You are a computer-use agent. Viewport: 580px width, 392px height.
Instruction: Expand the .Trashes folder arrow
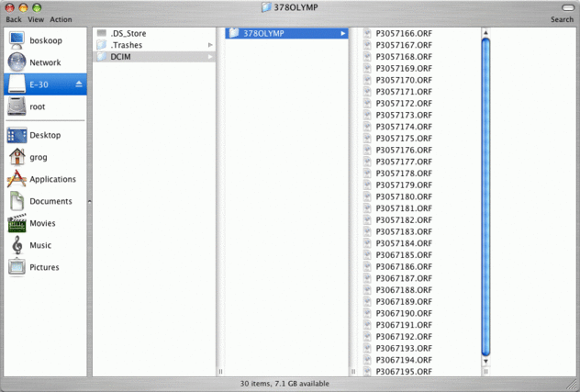pyautogui.click(x=210, y=45)
